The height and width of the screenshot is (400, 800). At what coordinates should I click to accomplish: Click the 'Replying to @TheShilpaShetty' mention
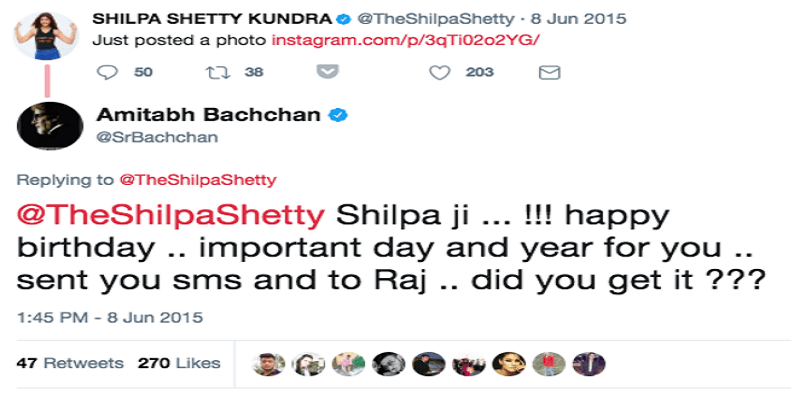click(x=198, y=180)
